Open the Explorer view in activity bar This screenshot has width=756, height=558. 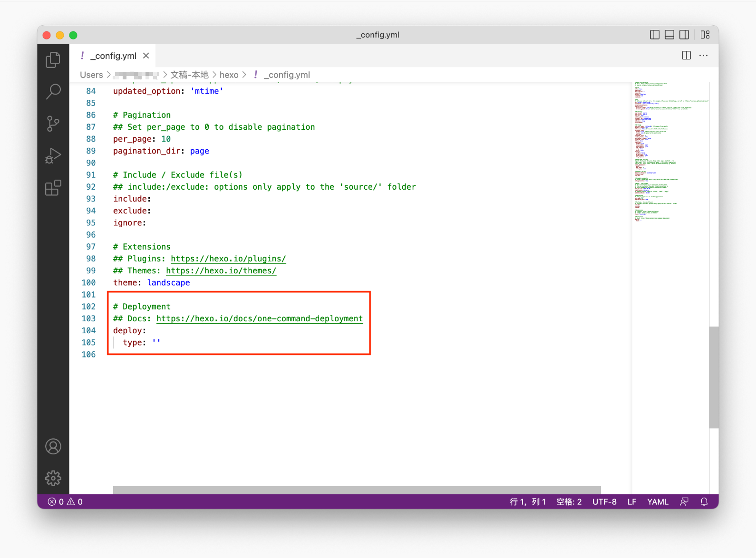click(x=53, y=60)
